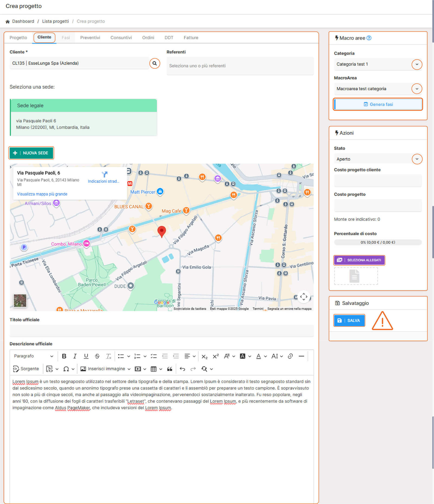
Task: Open the Paragrafo heading style dropdown
Action: [x=34, y=356]
